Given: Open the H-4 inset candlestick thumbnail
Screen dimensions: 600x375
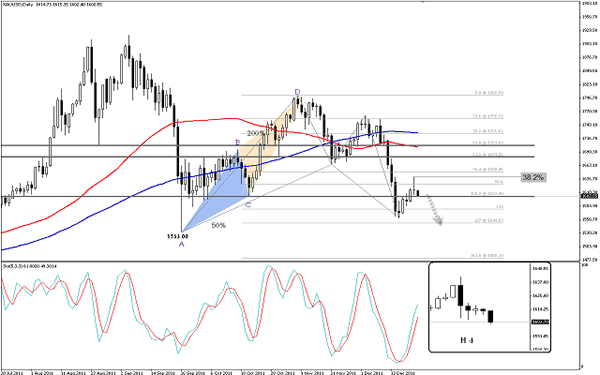Looking at the screenshot, I should coord(490,307).
